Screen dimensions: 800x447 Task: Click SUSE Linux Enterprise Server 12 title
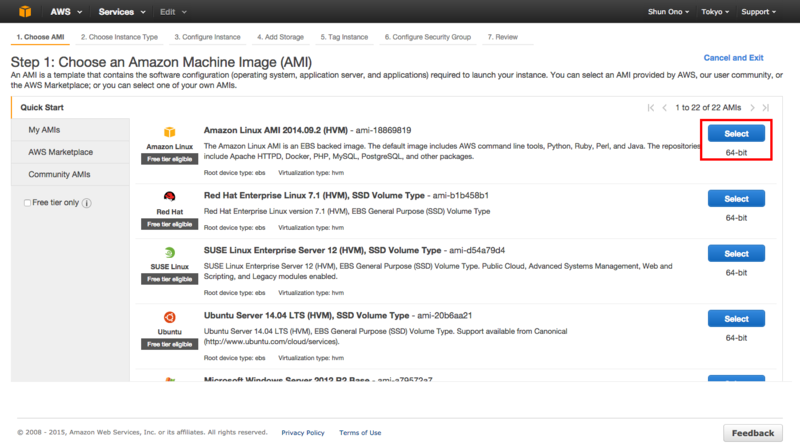pyautogui.click(x=322, y=250)
